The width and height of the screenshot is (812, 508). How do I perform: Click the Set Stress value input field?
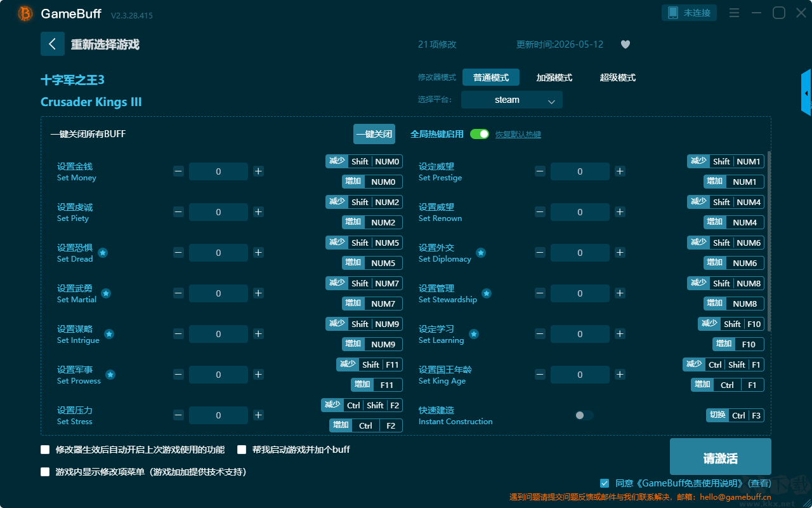tap(218, 415)
